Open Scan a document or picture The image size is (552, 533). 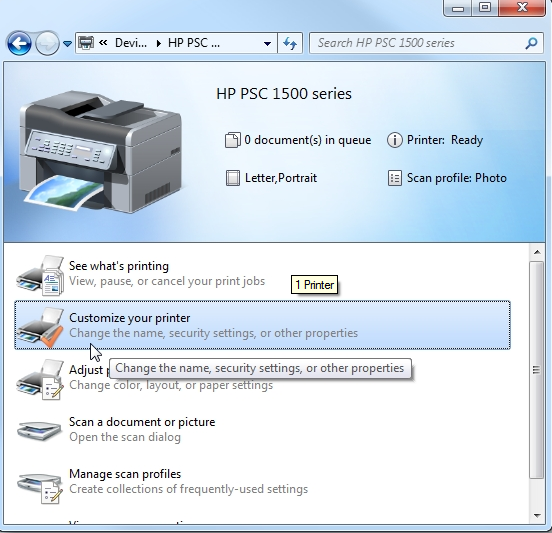pos(142,422)
